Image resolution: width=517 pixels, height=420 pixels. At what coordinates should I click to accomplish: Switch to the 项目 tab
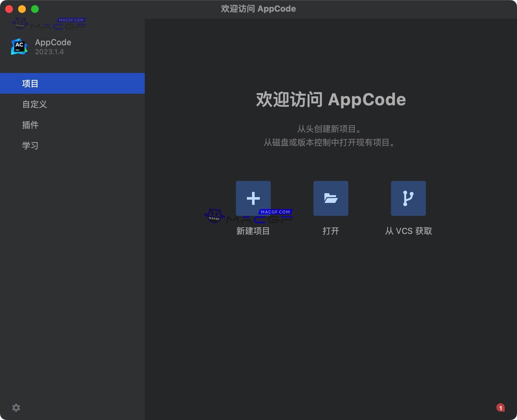29,83
